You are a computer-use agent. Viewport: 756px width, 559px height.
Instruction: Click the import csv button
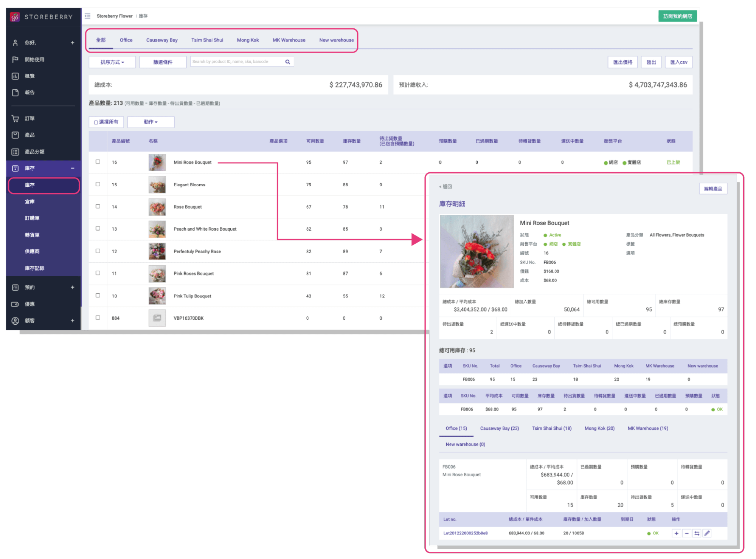(679, 62)
